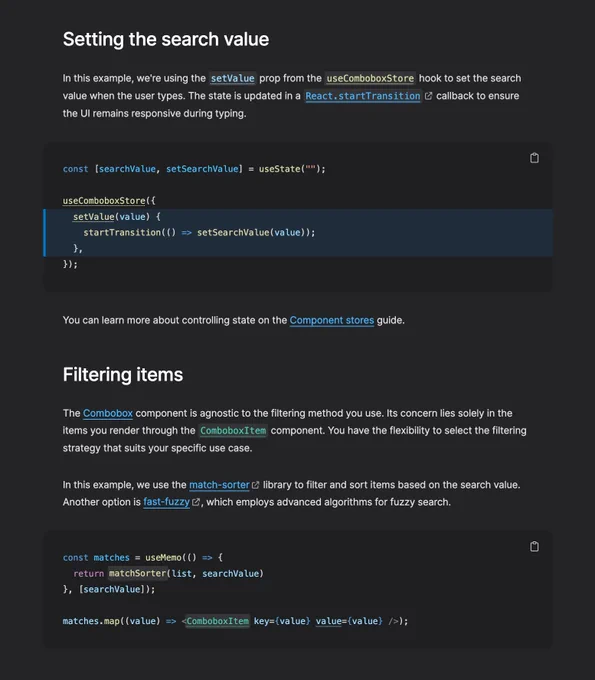The height and width of the screenshot is (680, 595).
Task: Follow the React.startTransition external link
Action: point(363,96)
